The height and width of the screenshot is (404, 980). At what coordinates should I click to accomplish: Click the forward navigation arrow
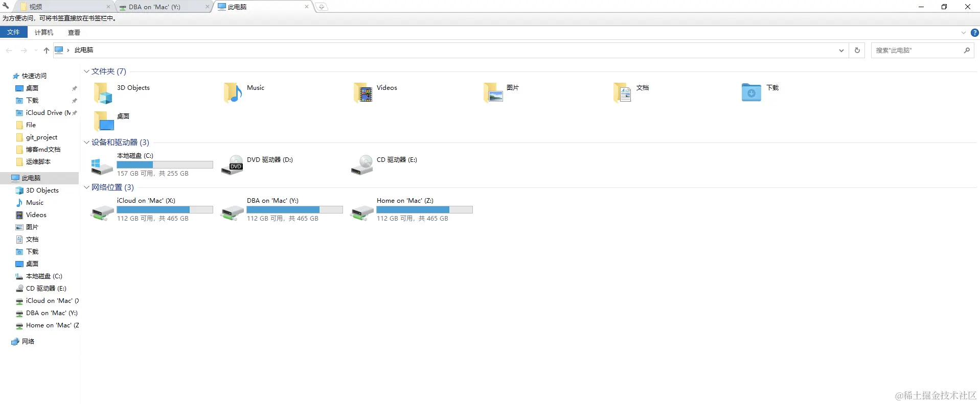coord(24,50)
